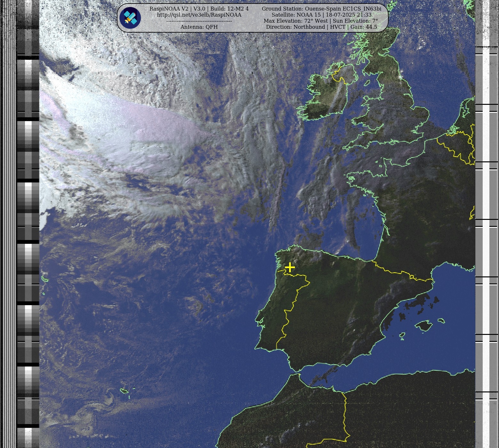Click the yellow ground station cross marker
The image size is (499, 448).
point(290,267)
